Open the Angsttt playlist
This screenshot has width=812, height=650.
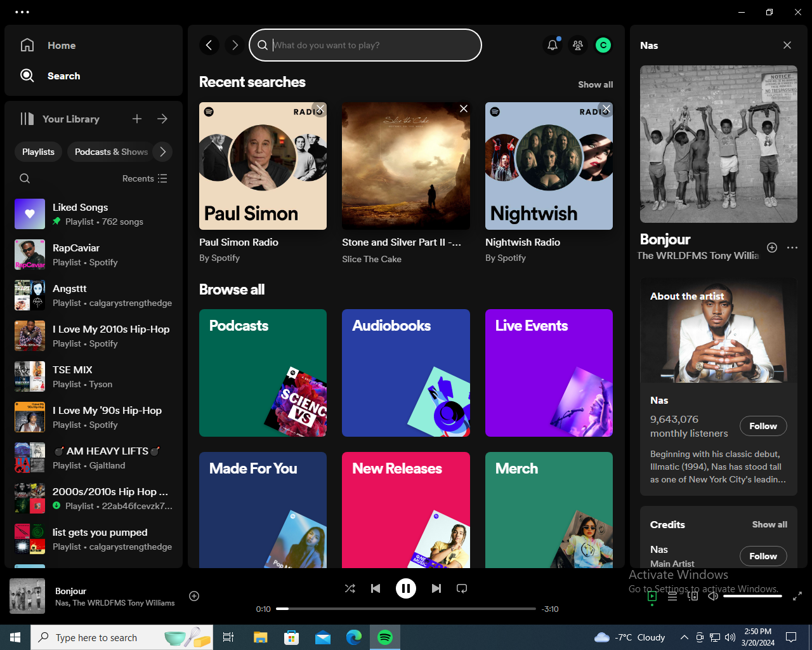(93, 295)
